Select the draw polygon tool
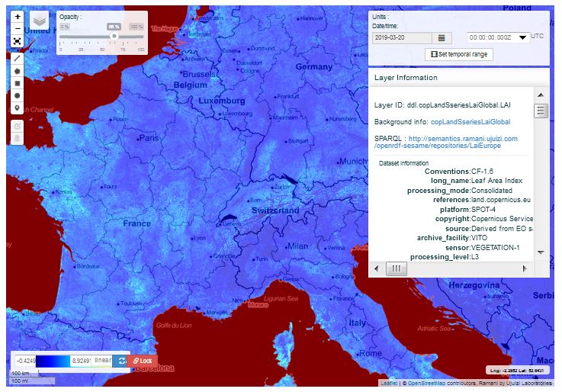The height and width of the screenshot is (392, 562). coord(18,70)
